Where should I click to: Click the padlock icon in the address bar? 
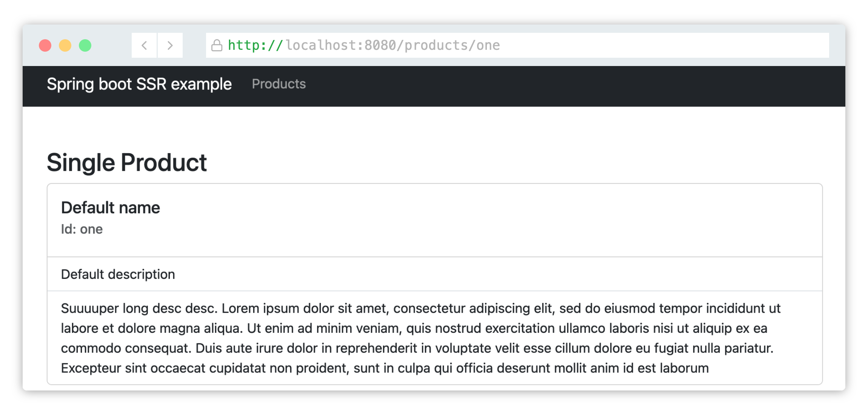pos(217,45)
